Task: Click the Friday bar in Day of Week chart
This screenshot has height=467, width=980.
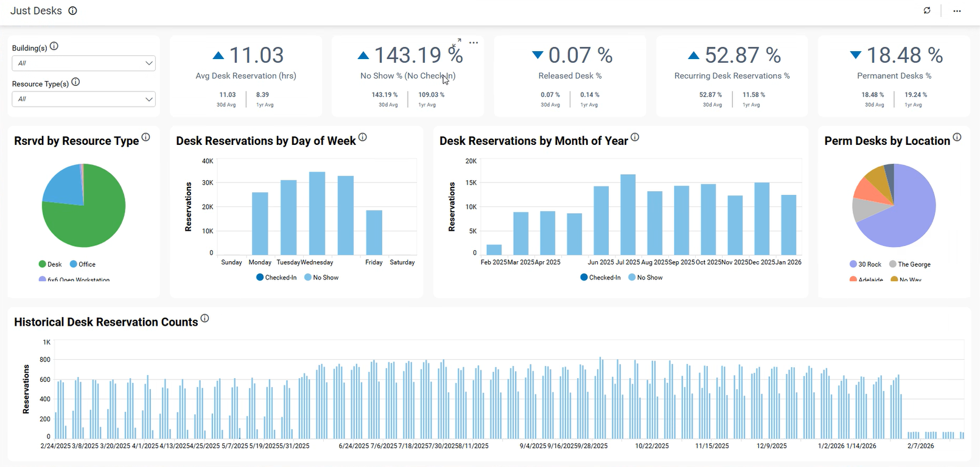Action: (374, 233)
